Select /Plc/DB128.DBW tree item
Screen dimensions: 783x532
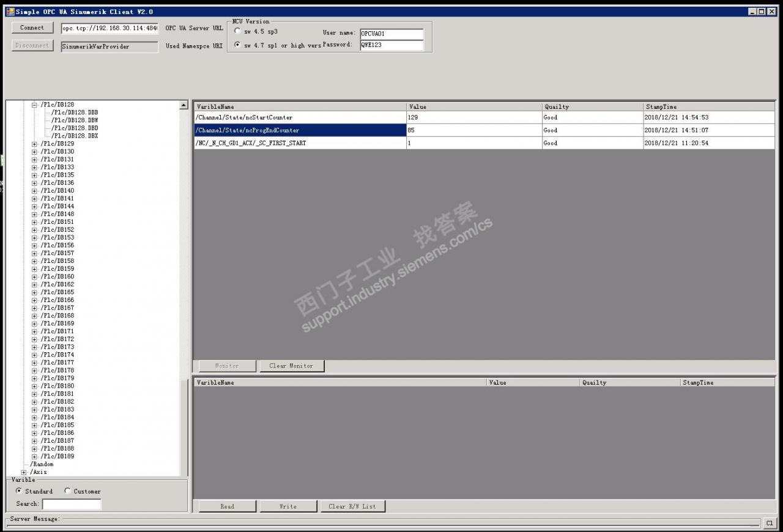click(x=75, y=120)
